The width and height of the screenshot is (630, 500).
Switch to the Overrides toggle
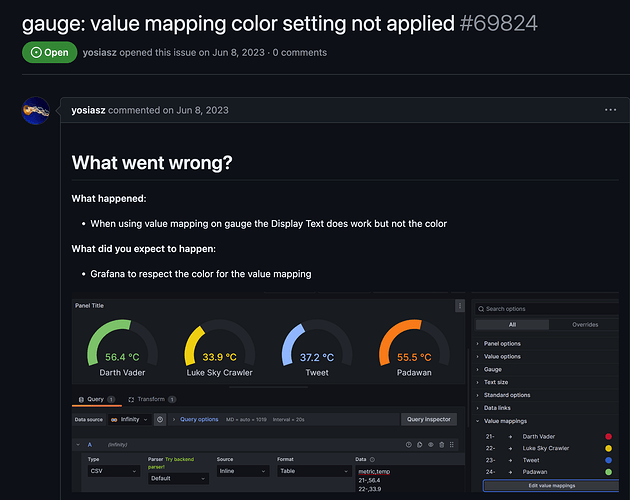pyautogui.click(x=585, y=325)
